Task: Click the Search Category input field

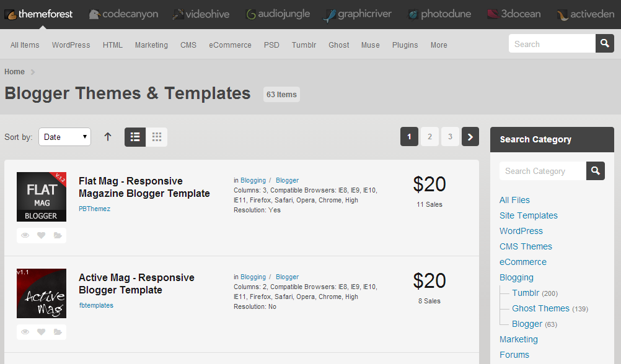Action: pos(542,170)
